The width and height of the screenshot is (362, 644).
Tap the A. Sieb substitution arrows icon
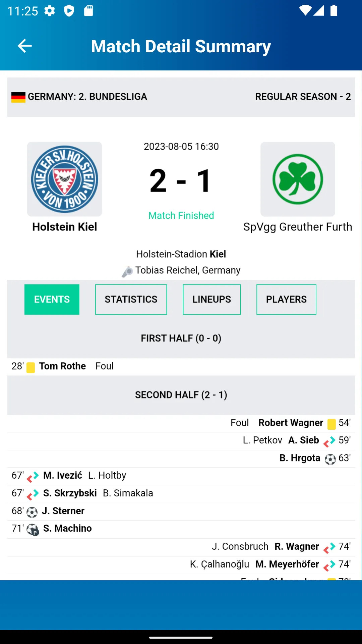point(329,442)
